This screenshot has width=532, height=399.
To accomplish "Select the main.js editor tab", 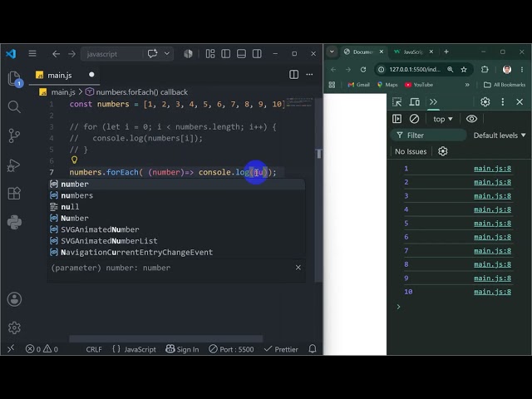I will pos(65,75).
